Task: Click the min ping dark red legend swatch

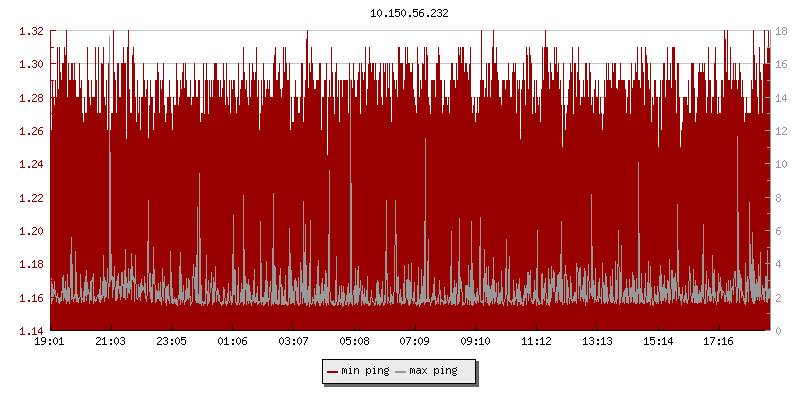Action: coord(332,371)
